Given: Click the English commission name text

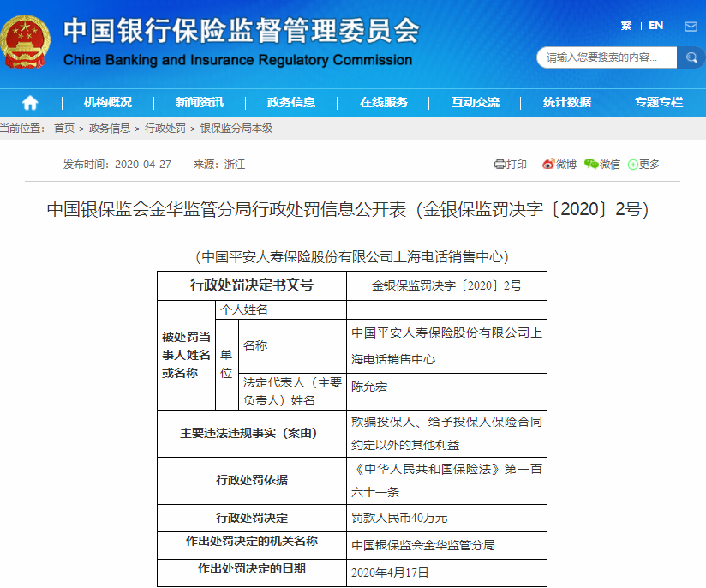Looking at the screenshot, I should (237, 60).
